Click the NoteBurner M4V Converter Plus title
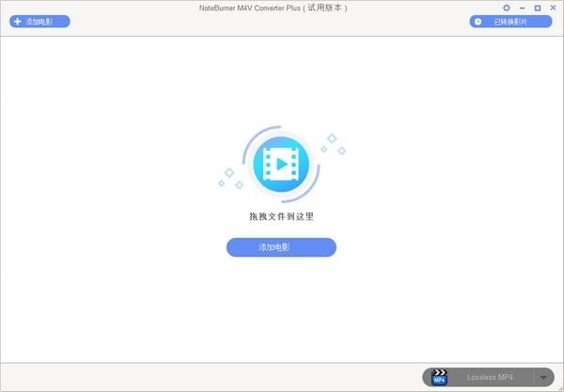The width and height of the screenshot is (564, 392). [281, 8]
